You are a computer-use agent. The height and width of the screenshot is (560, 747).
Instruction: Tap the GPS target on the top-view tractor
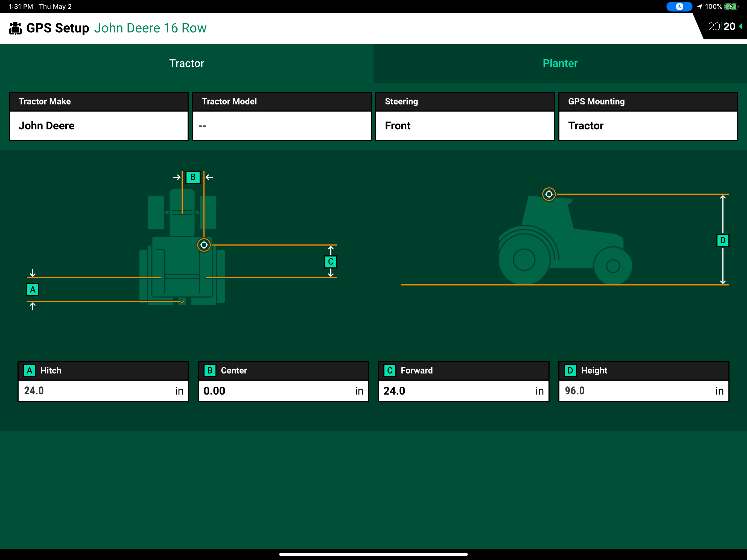click(x=204, y=245)
